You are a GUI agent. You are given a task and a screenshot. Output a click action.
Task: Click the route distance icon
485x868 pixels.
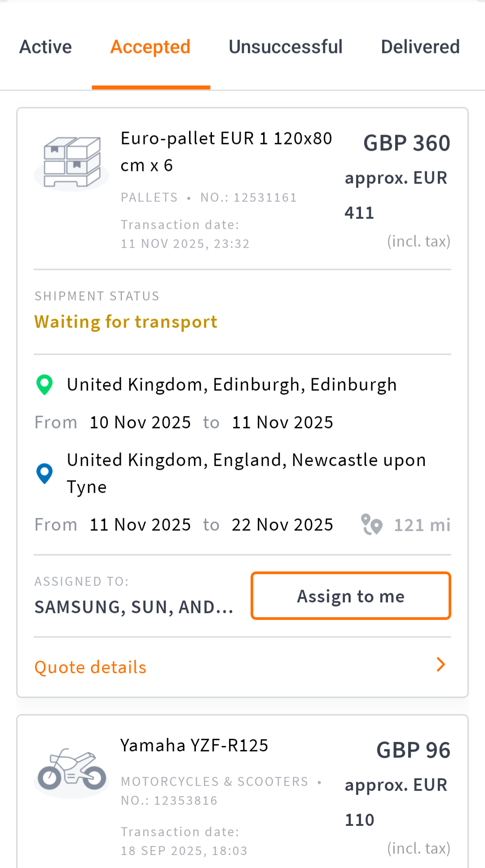[371, 525]
